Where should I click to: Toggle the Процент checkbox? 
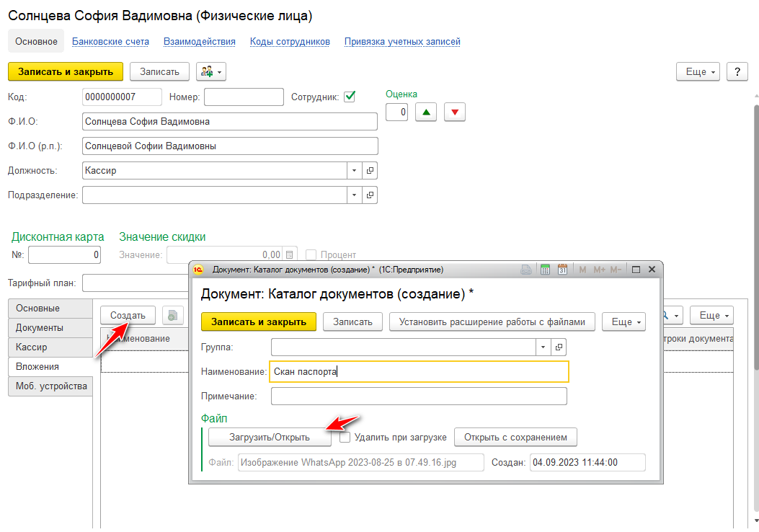pyautogui.click(x=311, y=254)
